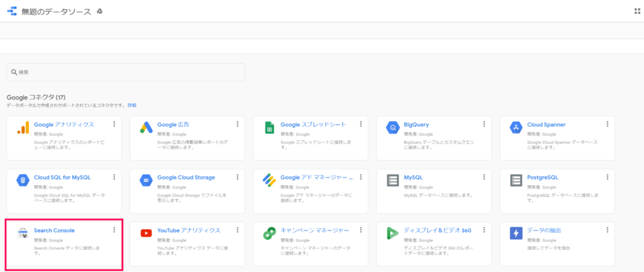644x272 pixels.
Task: Open more options for BigQuery card
Action: click(x=484, y=123)
